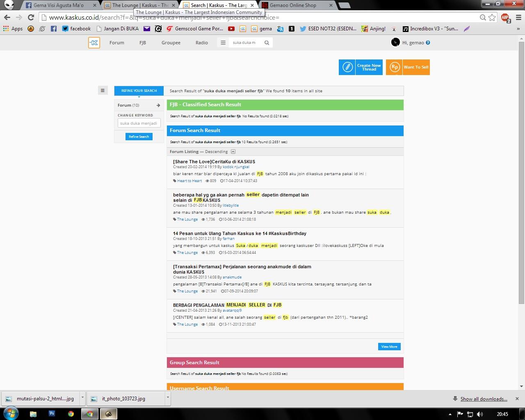
Task: Click the Yahoo Mail purple envelope bookmark
Action: click(x=147, y=29)
